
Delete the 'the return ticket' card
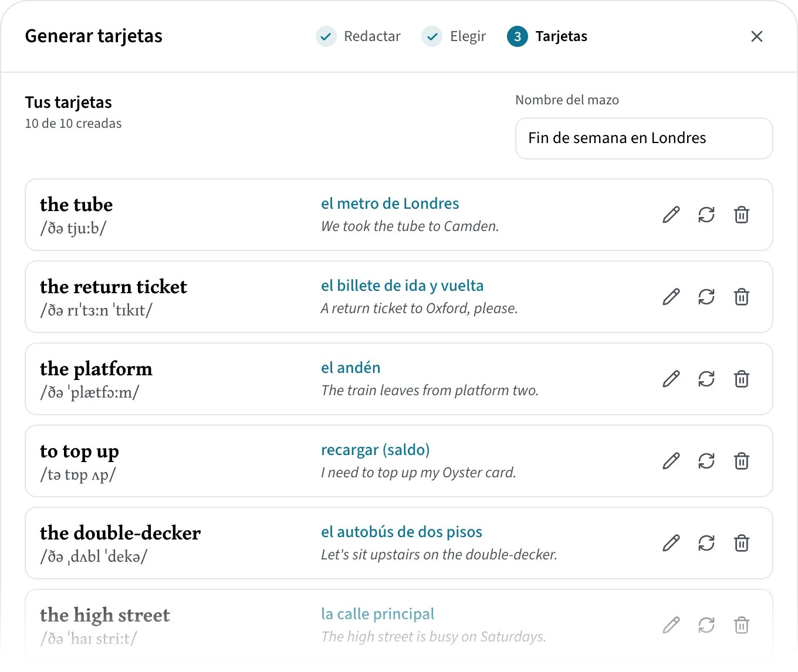point(742,297)
